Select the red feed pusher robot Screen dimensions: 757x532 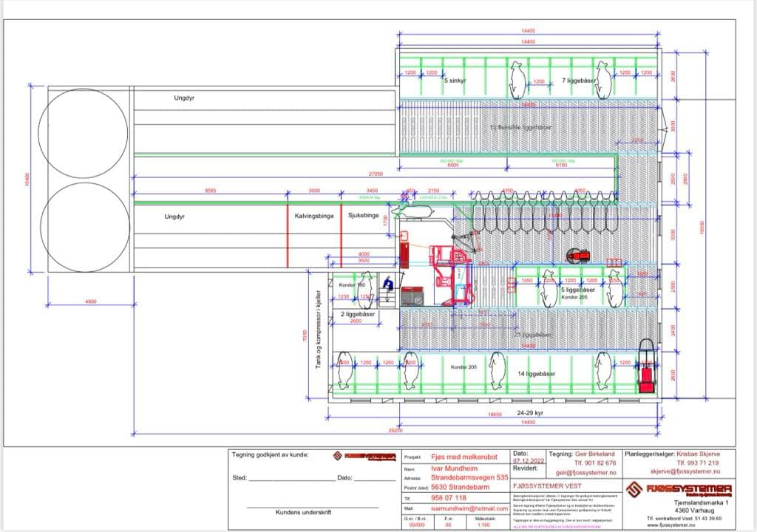pyautogui.click(x=577, y=256)
